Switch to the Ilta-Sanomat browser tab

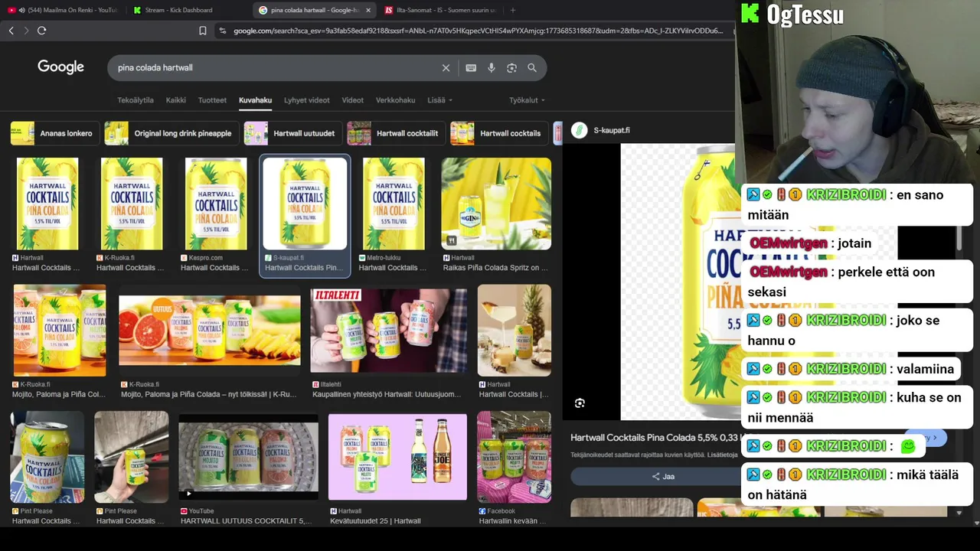440,10
